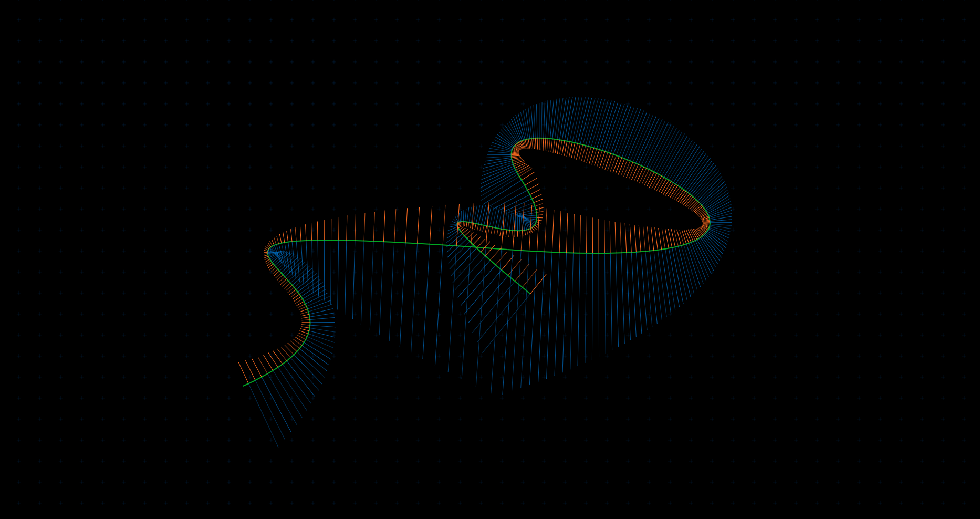The height and width of the screenshot is (519, 980).
Task: Click the green curve's lower-left starting endpoint
Action: click(x=243, y=386)
